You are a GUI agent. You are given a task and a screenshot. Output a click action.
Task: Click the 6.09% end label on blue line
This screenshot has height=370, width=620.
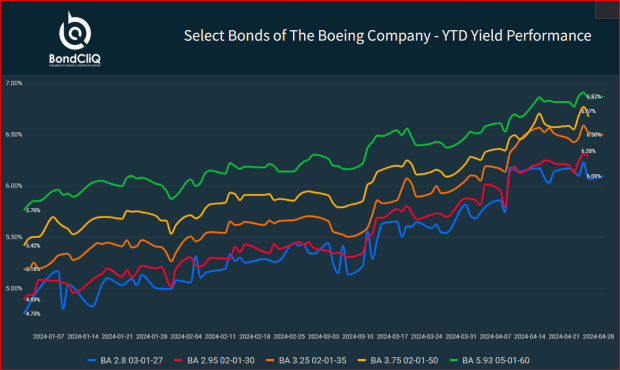tap(594, 176)
